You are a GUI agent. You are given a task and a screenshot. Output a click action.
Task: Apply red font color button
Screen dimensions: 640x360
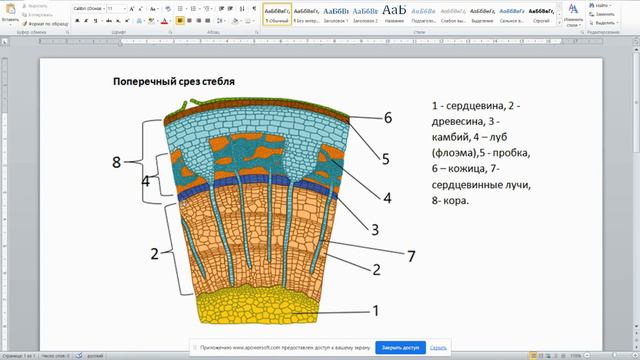click(164, 20)
